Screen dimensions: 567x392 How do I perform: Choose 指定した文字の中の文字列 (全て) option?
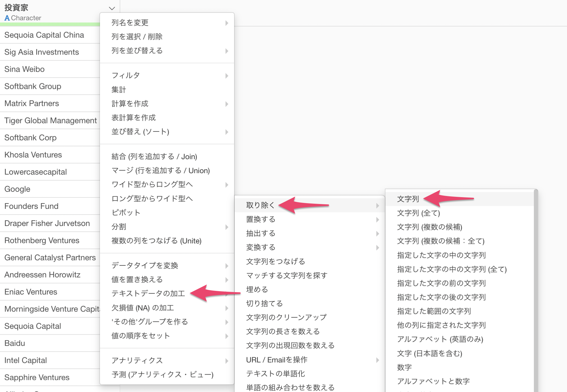[452, 269]
